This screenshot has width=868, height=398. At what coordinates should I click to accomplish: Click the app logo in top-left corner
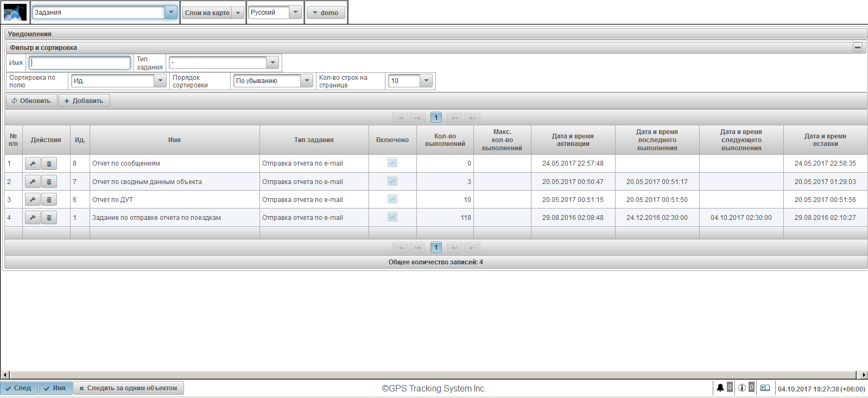point(15,12)
